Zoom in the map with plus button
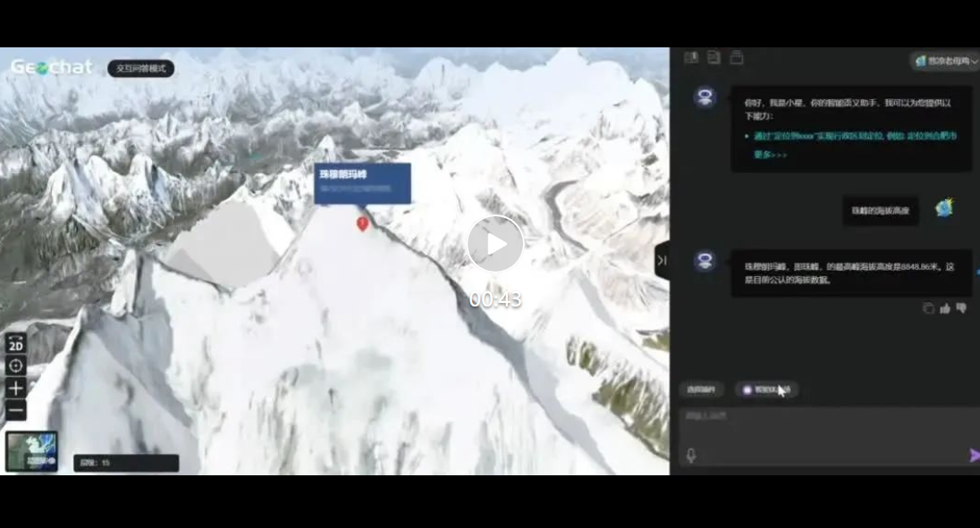The width and height of the screenshot is (980, 528). (x=16, y=388)
